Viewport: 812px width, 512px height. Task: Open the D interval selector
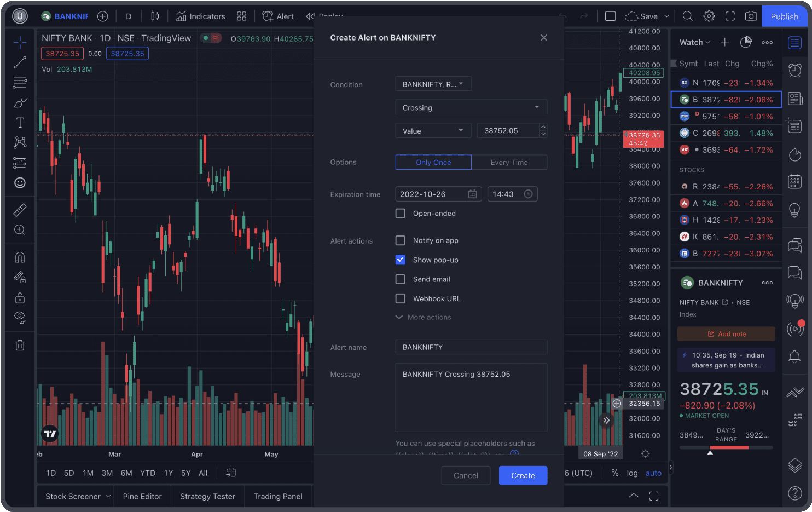pyautogui.click(x=129, y=16)
